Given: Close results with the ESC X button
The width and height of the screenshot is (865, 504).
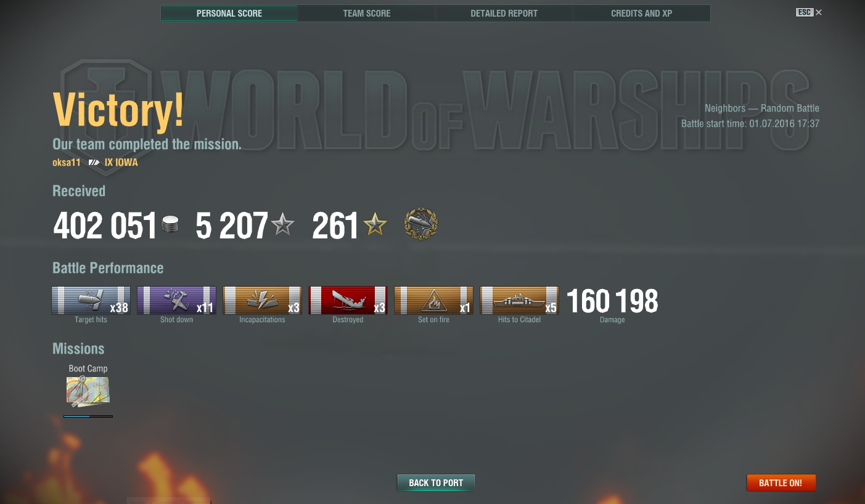Looking at the screenshot, I should coord(809,12).
